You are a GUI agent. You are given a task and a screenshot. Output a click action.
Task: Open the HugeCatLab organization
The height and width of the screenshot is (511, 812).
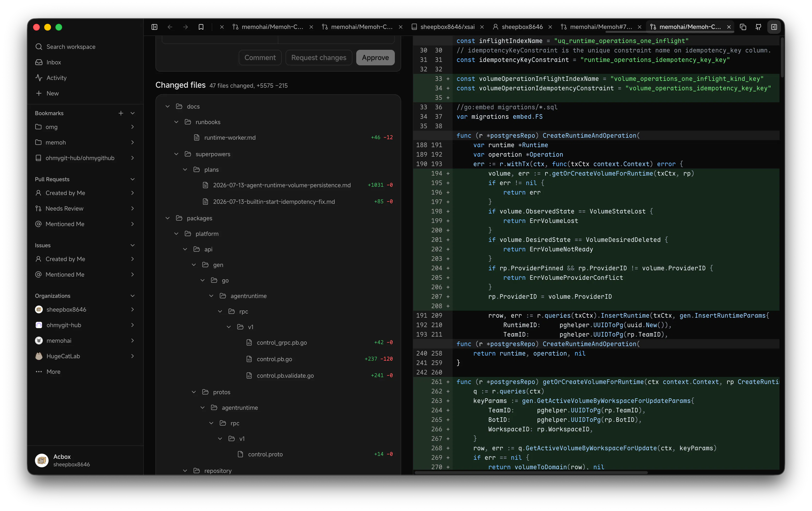[85, 356]
